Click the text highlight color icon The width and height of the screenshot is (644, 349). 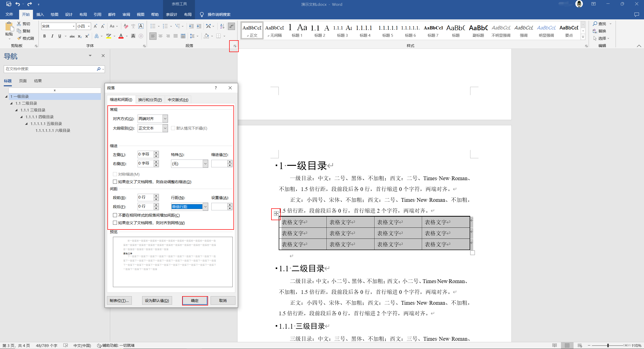click(x=108, y=36)
